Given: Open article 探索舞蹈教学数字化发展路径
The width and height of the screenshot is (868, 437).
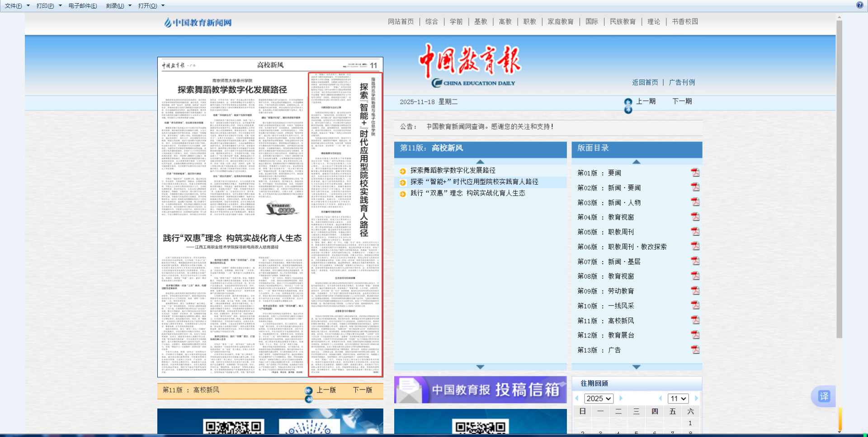Looking at the screenshot, I should click(453, 171).
